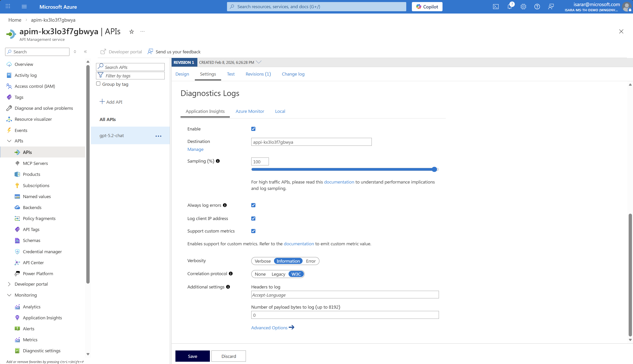This screenshot has width=633, height=364.
Task: Toggle the Enable checkbox
Action: [x=253, y=129]
